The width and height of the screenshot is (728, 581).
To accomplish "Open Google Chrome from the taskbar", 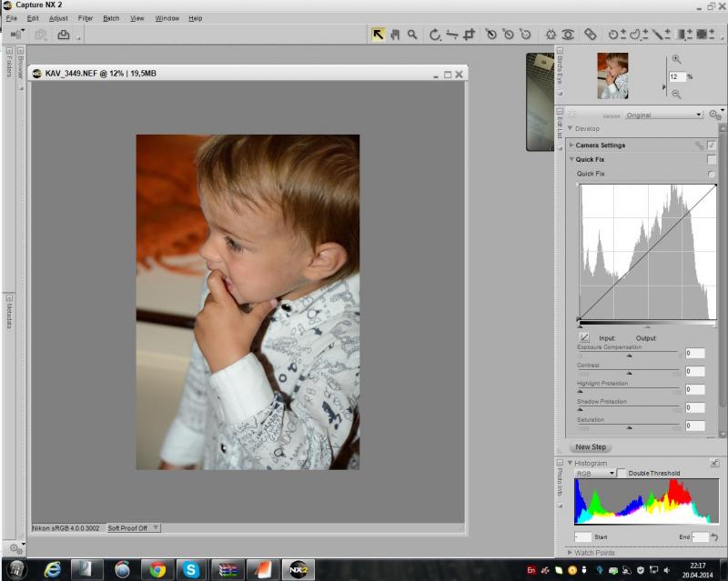I will pyautogui.click(x=157, y=570).
